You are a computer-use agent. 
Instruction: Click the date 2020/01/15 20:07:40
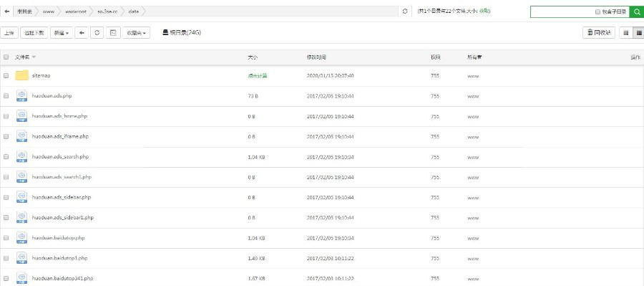(x=330, y=76)
